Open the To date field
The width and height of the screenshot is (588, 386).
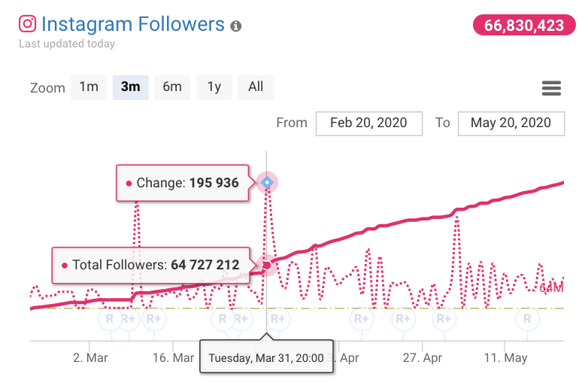tap(511, 123)
